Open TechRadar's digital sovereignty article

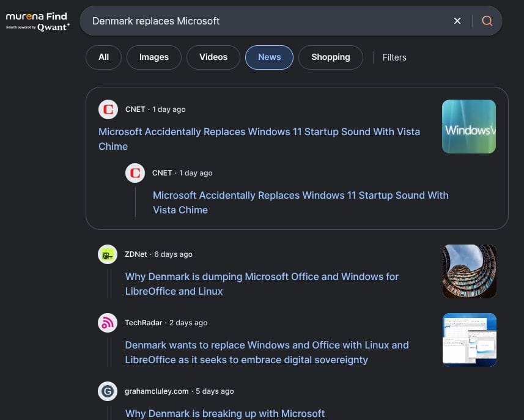267,352
